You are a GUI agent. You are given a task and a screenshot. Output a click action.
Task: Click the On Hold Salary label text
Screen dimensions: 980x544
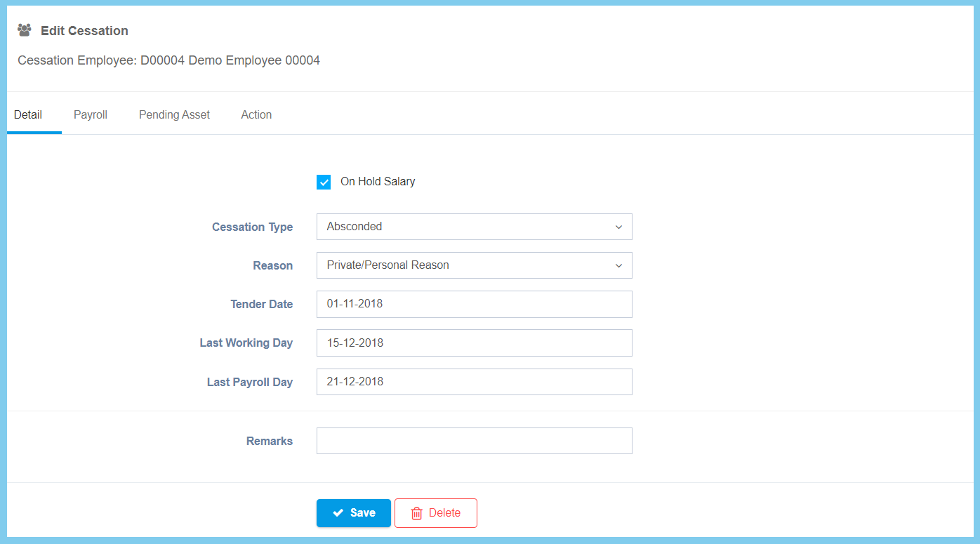pos(378,182)
